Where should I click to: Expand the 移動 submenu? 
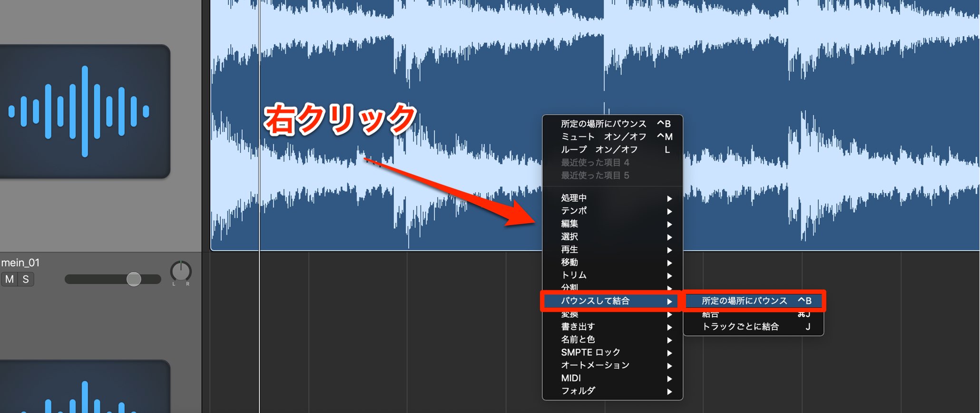click(x=613, y=262)
